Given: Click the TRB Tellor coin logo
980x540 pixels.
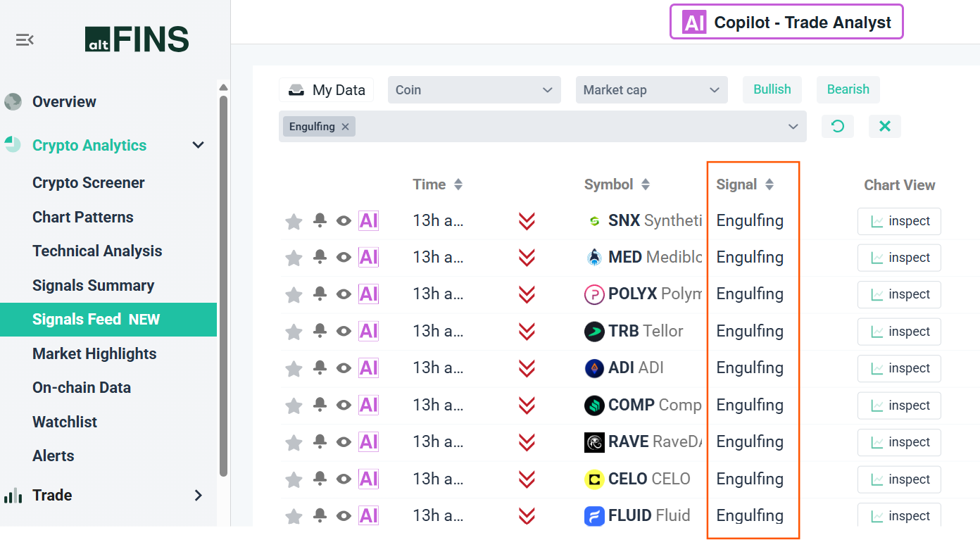Looking at the screenshot, I should point(594,331).
